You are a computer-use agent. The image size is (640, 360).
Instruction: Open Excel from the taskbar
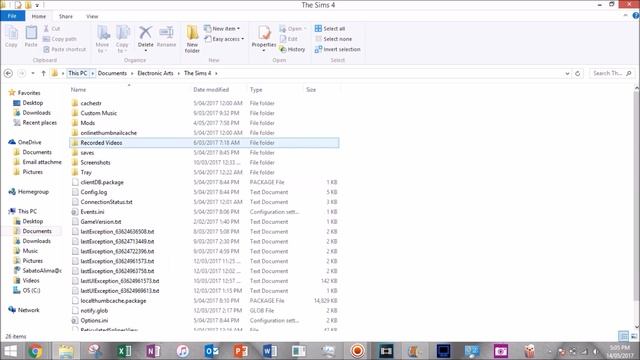point(124,351)
